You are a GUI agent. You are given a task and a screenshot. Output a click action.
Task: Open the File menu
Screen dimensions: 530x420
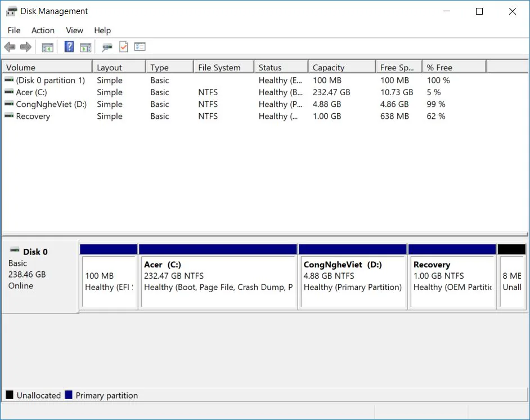coord(14,30)
